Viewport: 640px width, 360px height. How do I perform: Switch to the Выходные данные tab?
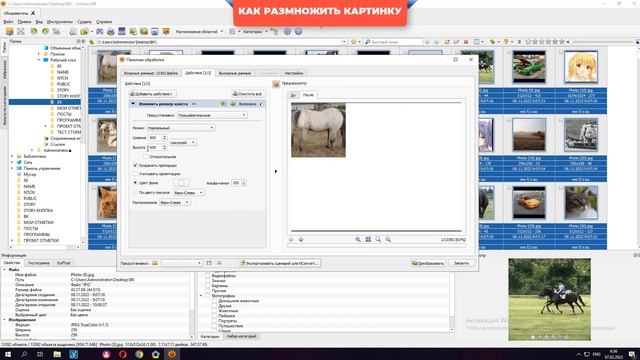(x=235, y=73)
